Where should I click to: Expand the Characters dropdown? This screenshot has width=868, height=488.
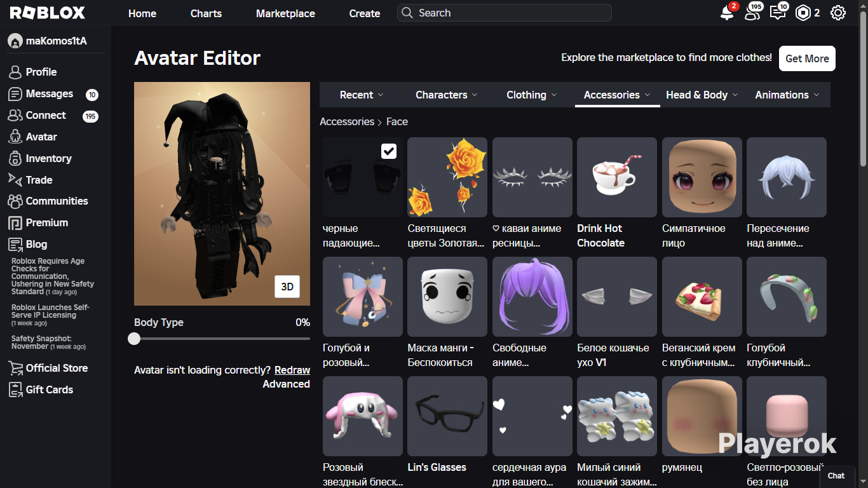[446, 95]
